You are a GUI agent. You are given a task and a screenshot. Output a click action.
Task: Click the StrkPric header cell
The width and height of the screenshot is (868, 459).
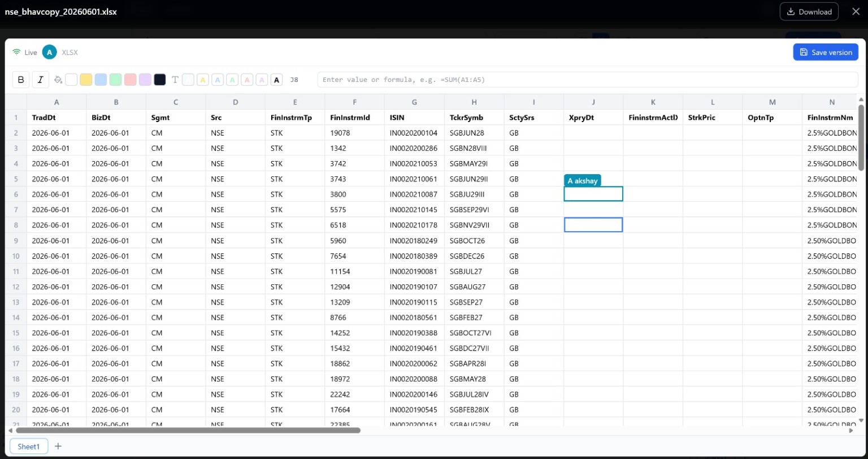click(713, 118)
